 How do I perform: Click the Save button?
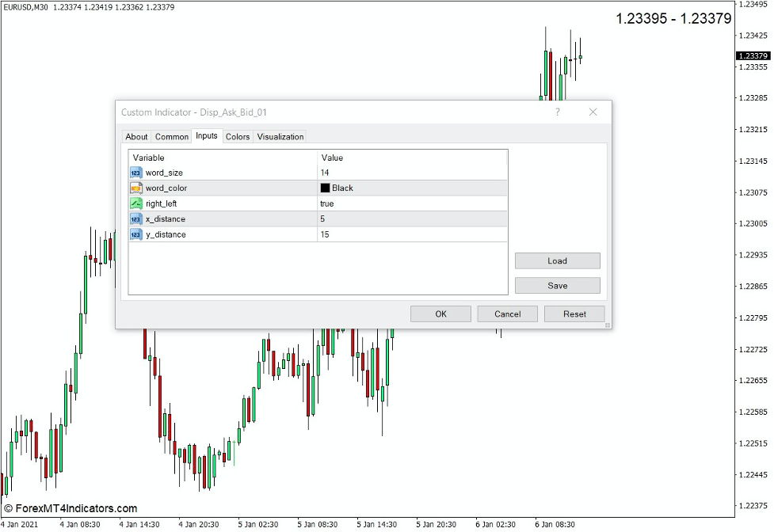click(x=558, y=285)
